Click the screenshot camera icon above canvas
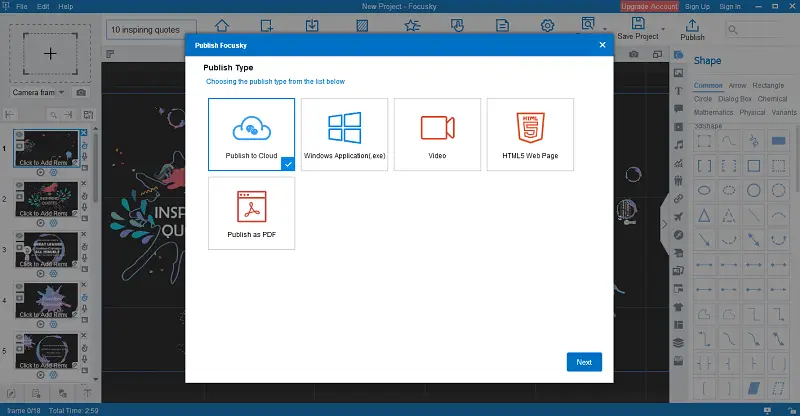 coord(634,54)
